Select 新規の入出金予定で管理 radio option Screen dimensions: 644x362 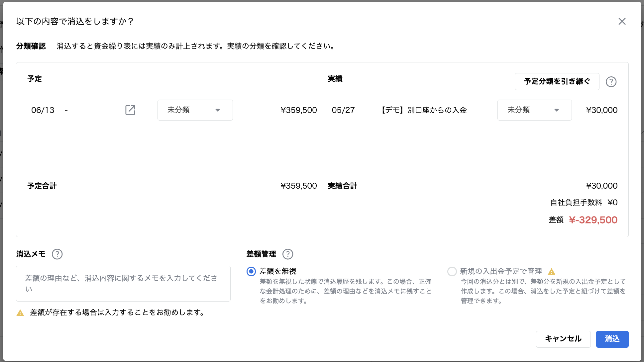pos(452,272)
